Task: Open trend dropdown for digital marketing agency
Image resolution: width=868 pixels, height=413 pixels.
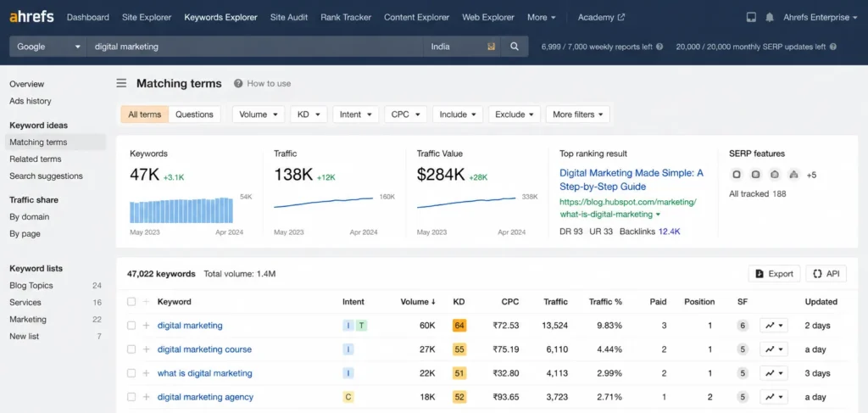Action: [773, 397]
